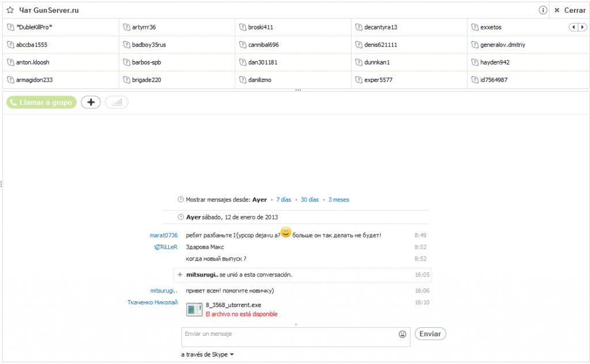Click the favorite star icon beside chat title
This screenshot has width=590, height=364.
pos(10,10)
